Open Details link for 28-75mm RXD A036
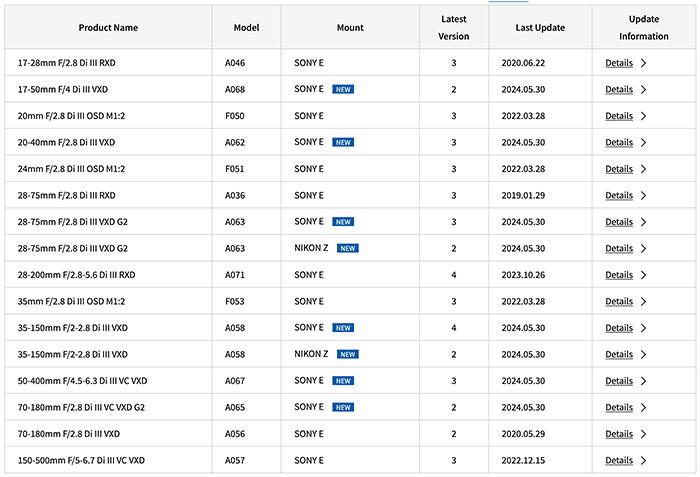Image resolution: width=700 pixels, height=477 pixels. pyautogui.click(x=619, y=195)
